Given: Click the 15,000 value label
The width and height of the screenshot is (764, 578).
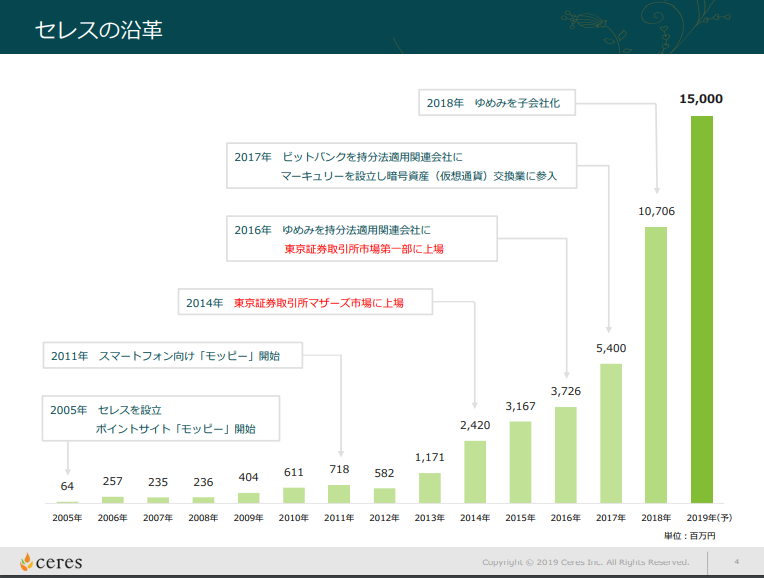Looking at the screenshot, I should (701, 99).
